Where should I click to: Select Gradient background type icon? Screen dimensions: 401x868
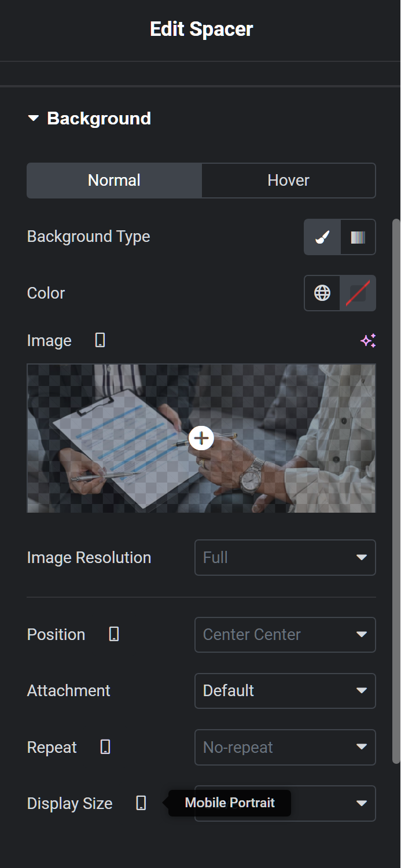point(358,237)
